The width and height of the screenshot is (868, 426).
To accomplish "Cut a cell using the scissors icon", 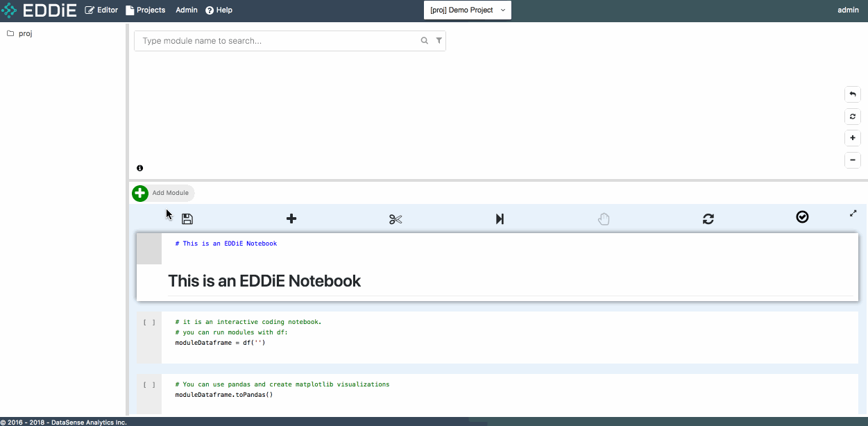I will [x=395, y=219].
